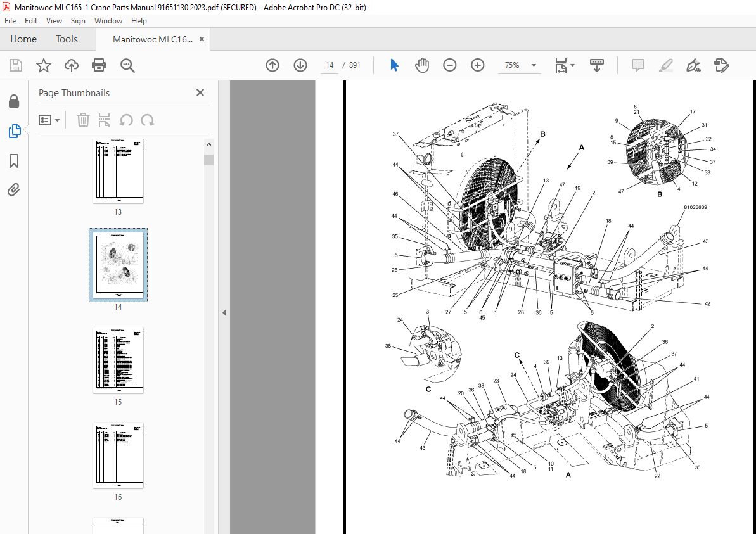Image resolution: width=756 pixels, height=534 pixels.
Task: Click the stamp and edit tool icon
Action: click(x=721, y=65)
